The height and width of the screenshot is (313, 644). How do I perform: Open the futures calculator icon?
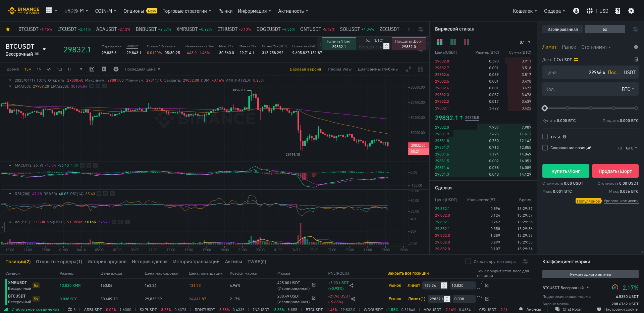click(x=636, y=59)
